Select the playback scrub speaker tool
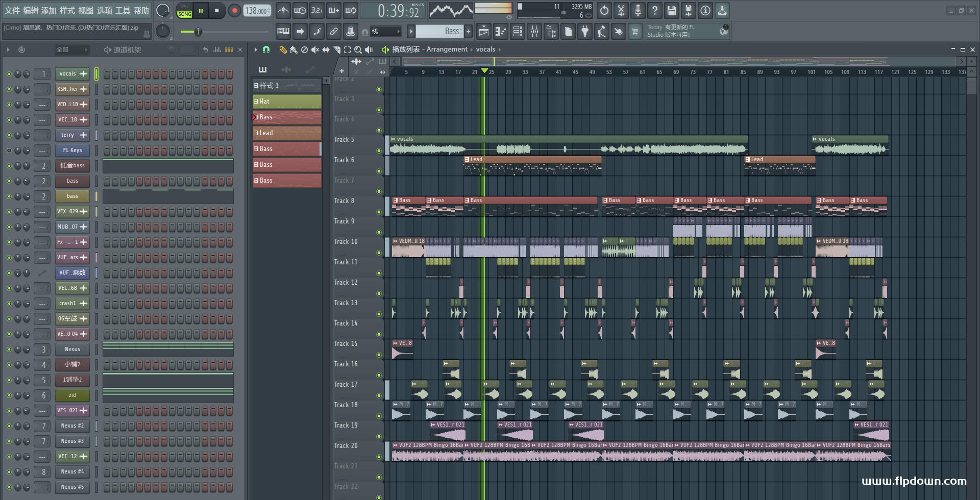 coord(369,49)
